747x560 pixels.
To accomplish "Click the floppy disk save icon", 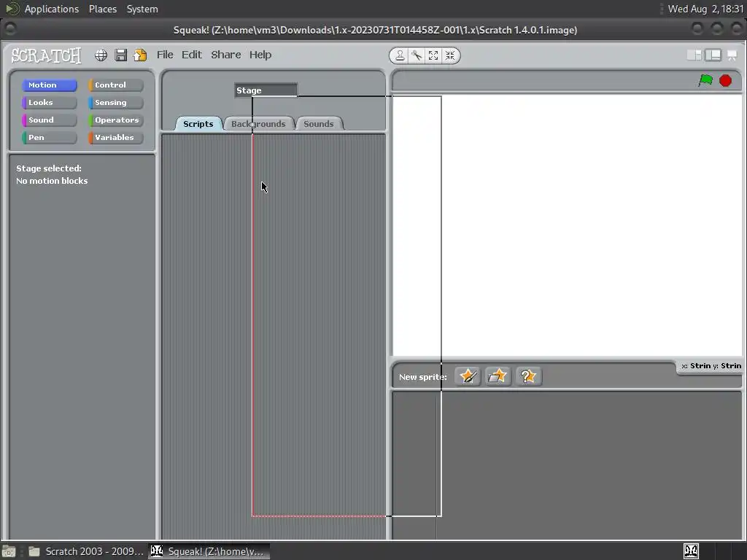I will coord(120,55).
